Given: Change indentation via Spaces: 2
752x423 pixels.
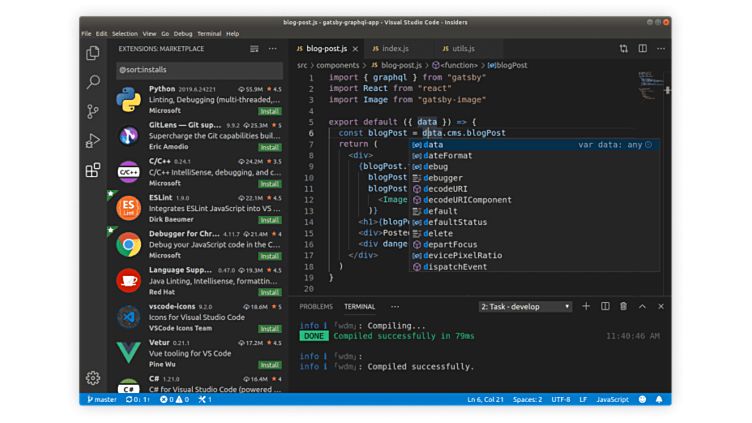Looking at the screenshot, I should coord(527,399).
